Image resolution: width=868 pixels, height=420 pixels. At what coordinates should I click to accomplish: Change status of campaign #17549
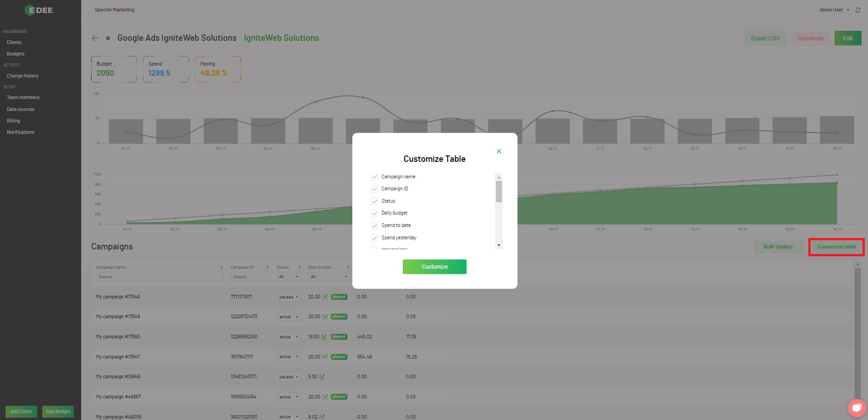[x=289, y=317]
